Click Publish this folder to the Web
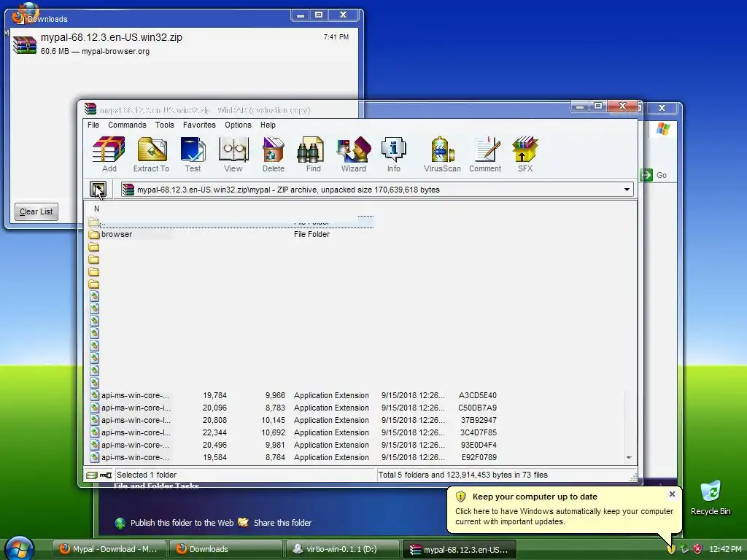 coord(174,523)
